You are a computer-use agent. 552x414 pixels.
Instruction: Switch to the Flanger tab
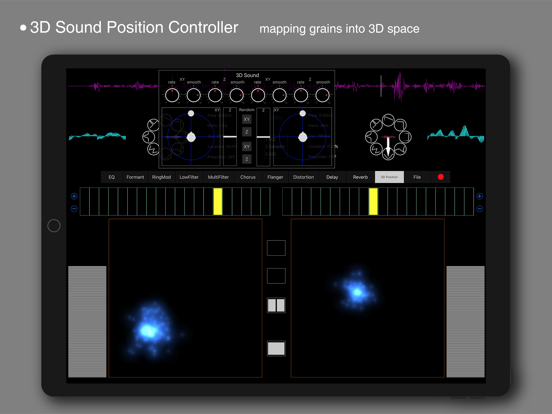coord(275,177)
